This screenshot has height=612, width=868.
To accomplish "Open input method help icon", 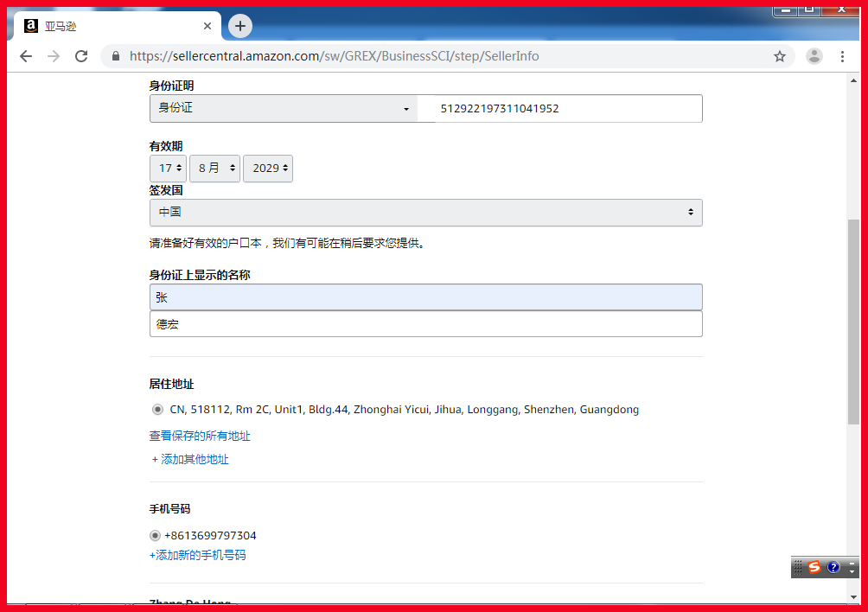I will (833, 567).
